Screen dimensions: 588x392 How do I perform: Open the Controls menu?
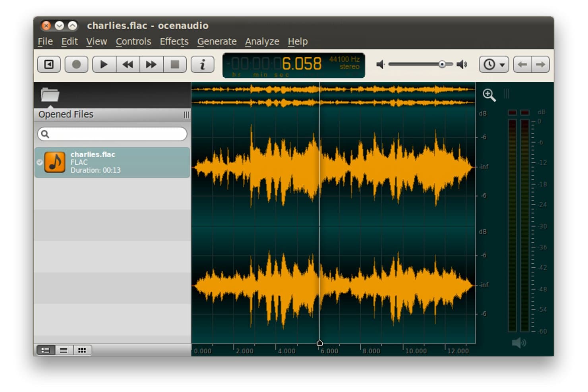pyautogui.click(x=133, y=41)
